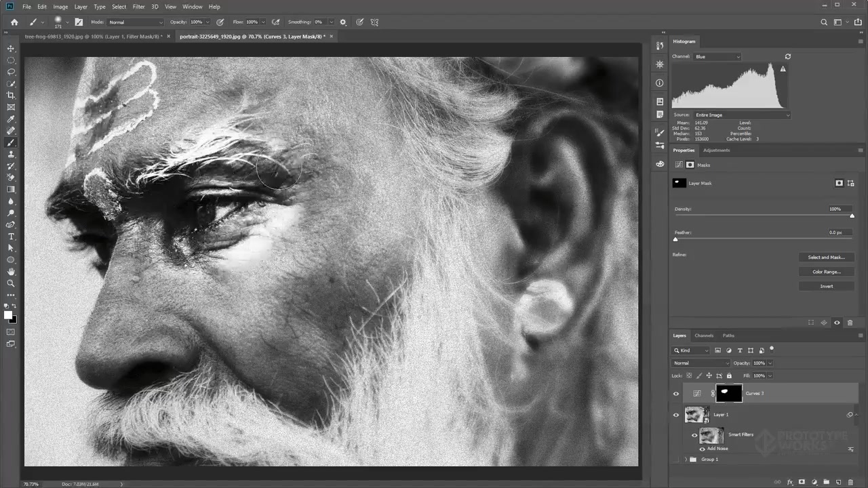868x488 pixels.
Task: Expand the Group 1 folder
Action: click(x=686, y=460)
